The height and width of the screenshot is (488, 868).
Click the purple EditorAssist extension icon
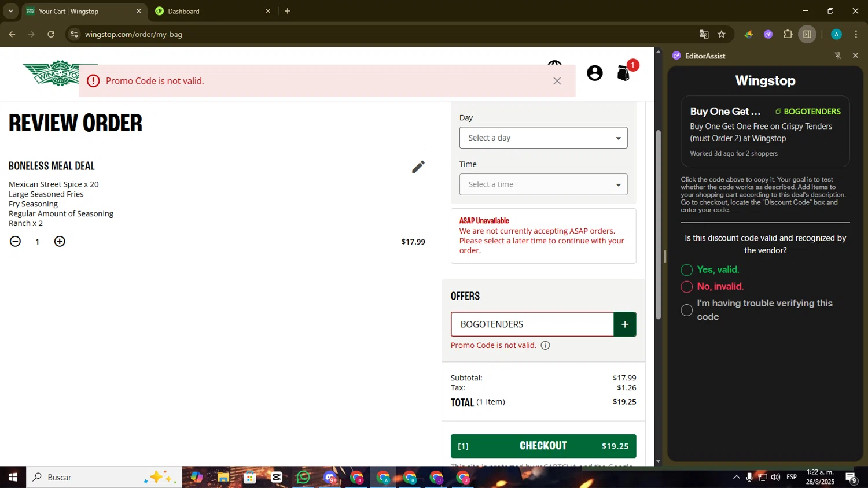768,34
